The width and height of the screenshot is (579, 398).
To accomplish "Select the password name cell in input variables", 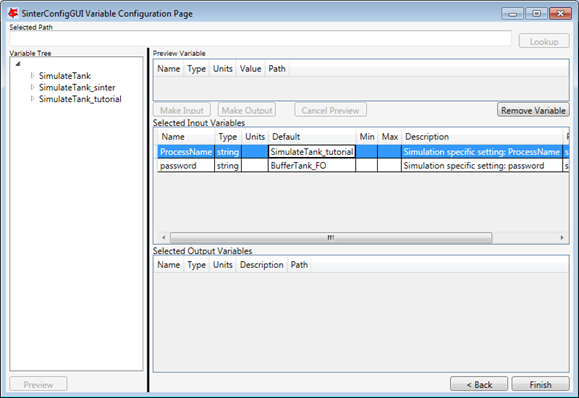I will 186,165.
